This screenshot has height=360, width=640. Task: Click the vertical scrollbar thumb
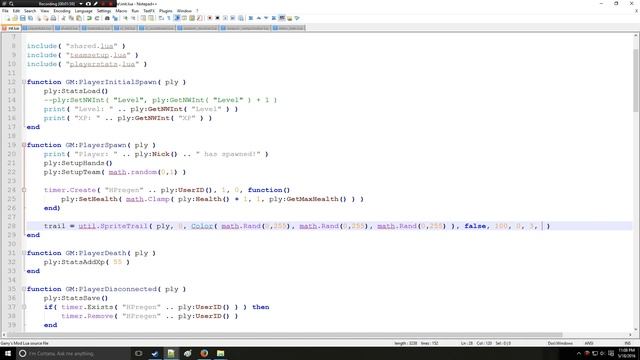[x=636, y=80]
